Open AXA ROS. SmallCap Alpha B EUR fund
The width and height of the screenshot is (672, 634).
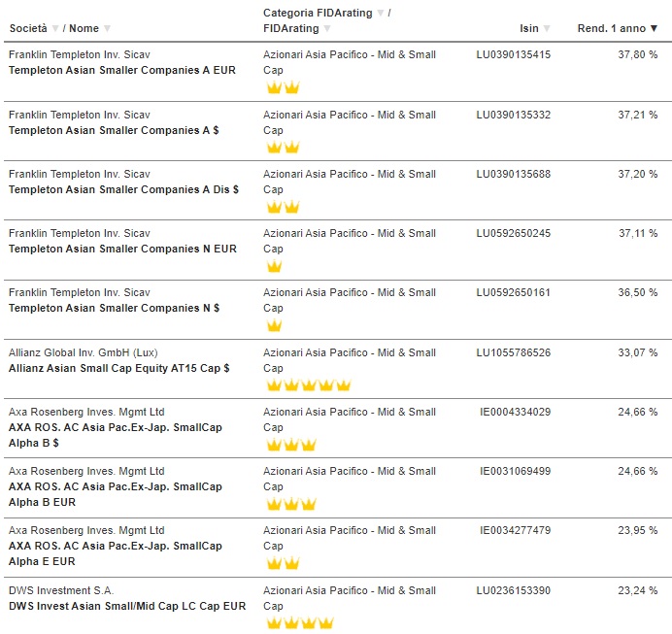tap(116, 494)
